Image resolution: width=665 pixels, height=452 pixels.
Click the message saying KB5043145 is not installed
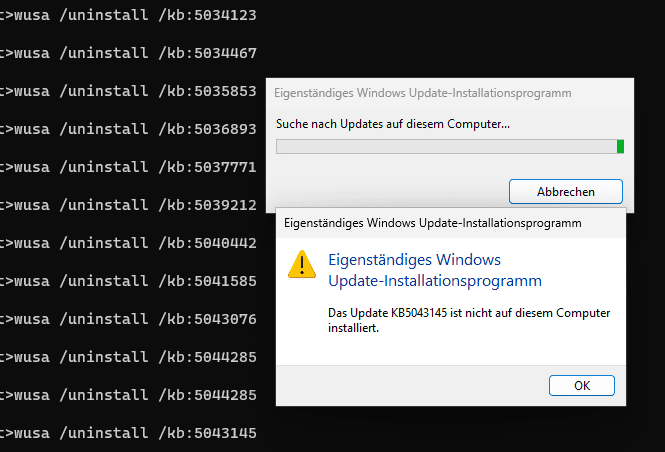point(469,321)
